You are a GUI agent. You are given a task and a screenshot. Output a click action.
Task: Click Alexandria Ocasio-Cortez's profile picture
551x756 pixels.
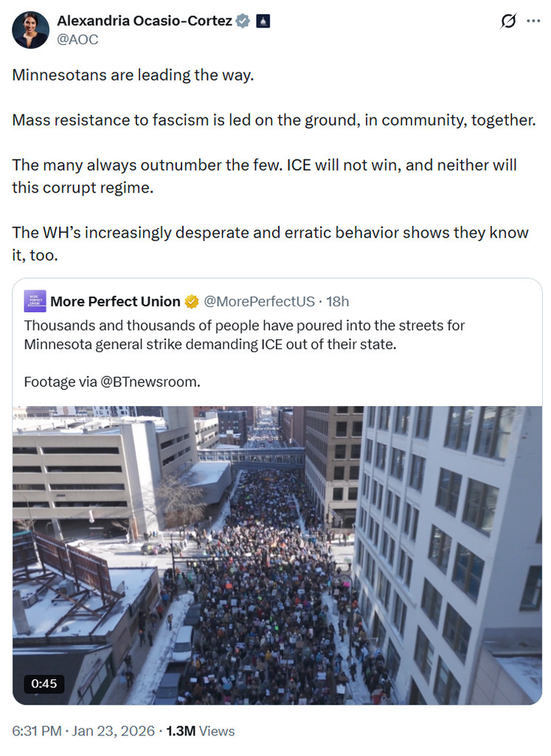click(31, 30)
